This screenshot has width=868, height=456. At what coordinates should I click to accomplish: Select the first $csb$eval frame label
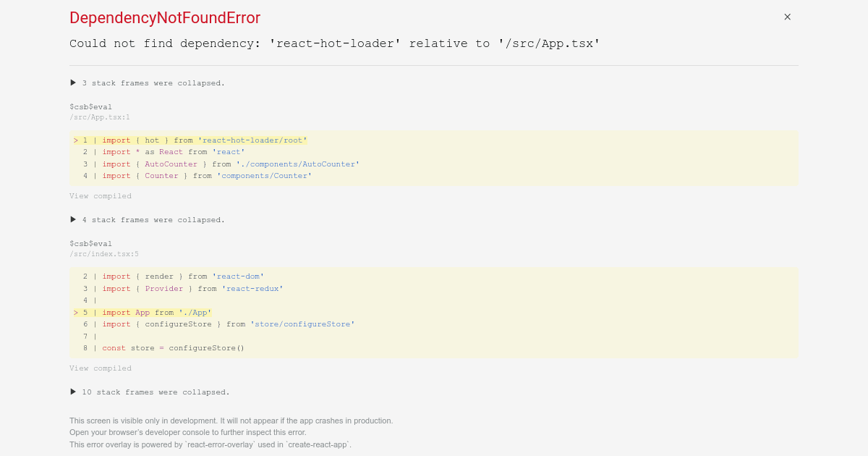pyautogui.click(x=90, y=106)
